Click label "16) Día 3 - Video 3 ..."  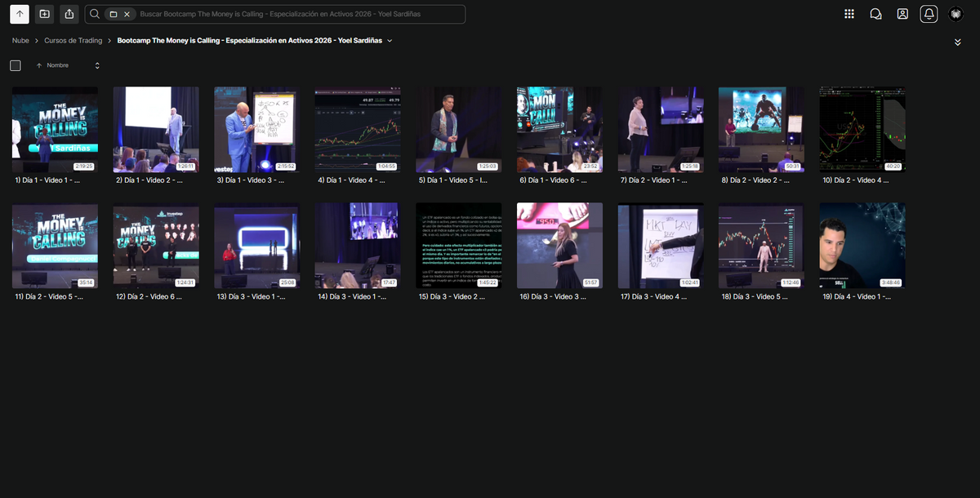[553, 297]
